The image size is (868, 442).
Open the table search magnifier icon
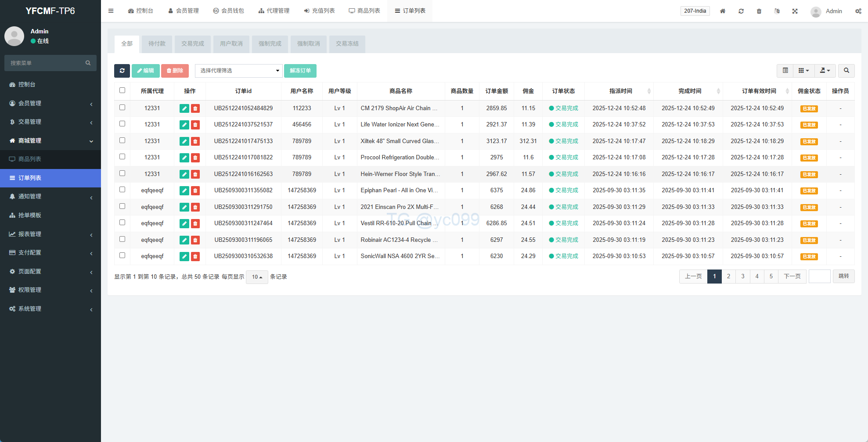click(x=846, y=71)
